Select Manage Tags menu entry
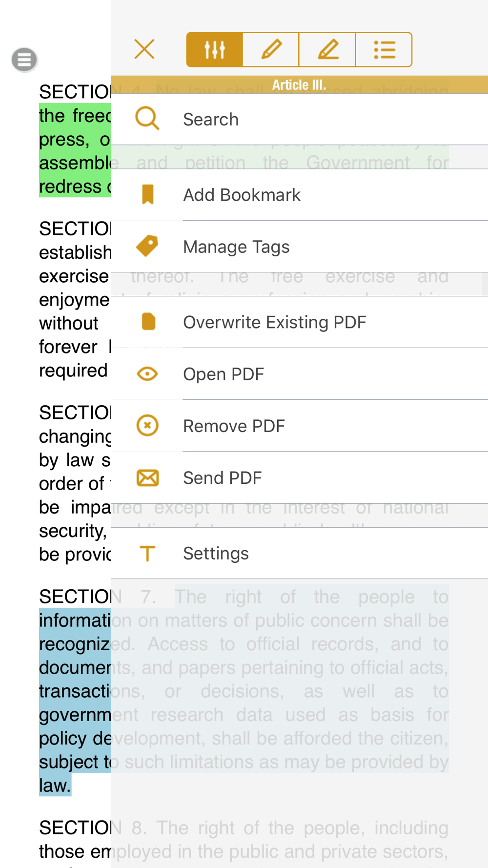Image resolution: width=488 pixels, height=868 pixels. coord(236,247)
